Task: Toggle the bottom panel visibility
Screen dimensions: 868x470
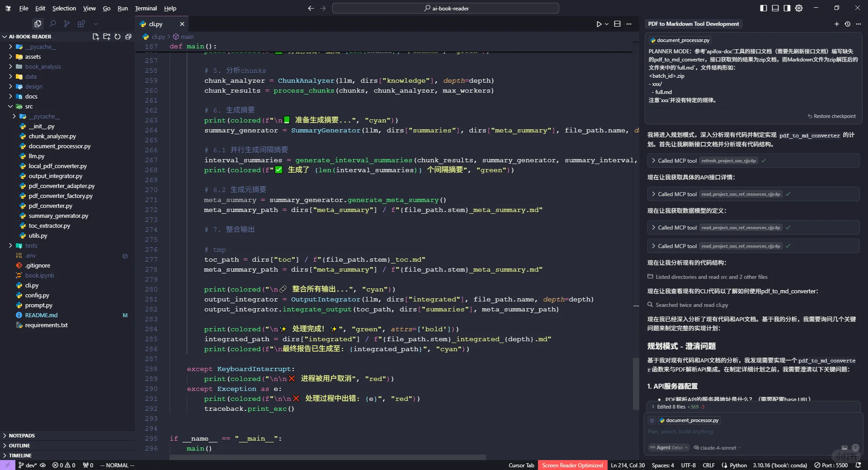Action: [x=775, y=8]
